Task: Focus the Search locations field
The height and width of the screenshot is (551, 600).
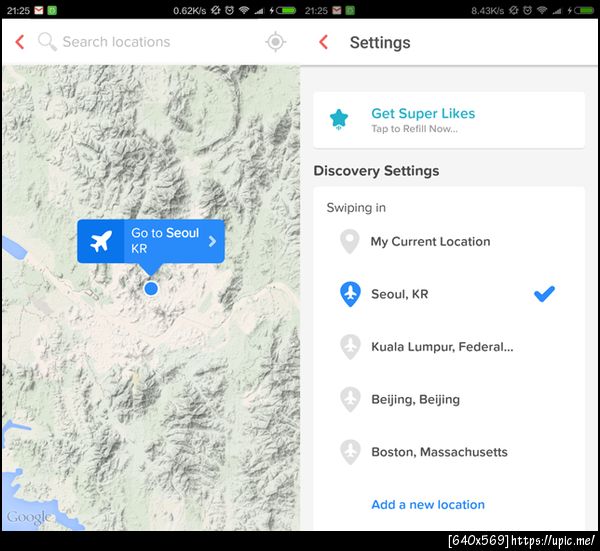Action: click(x=116, y=42)
